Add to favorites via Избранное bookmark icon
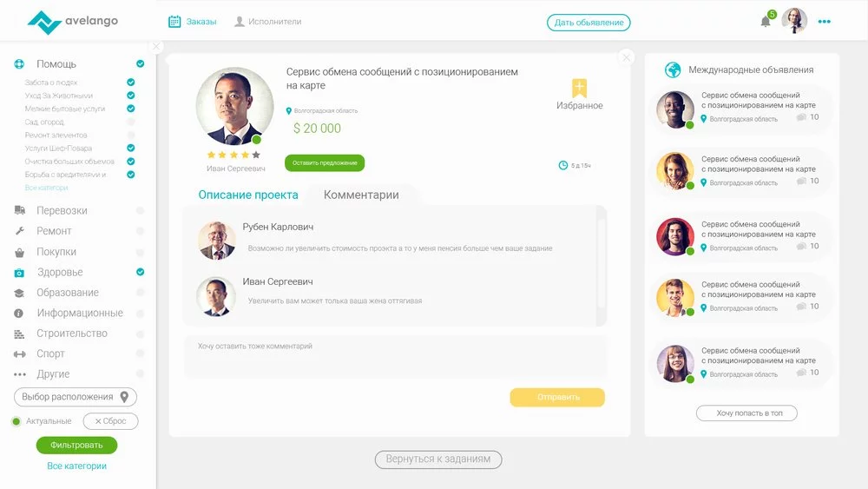This screenshot has width=868, height=489. (579, 88)
